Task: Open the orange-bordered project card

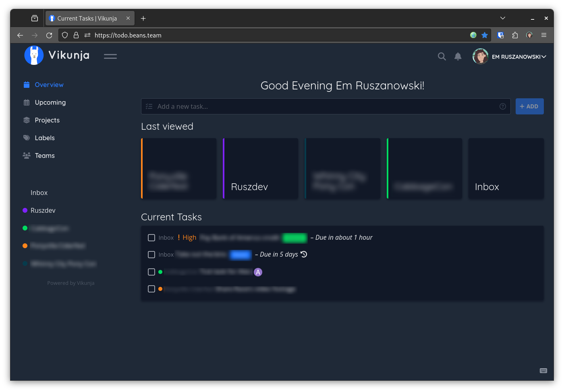Action: tap(179, 168)
